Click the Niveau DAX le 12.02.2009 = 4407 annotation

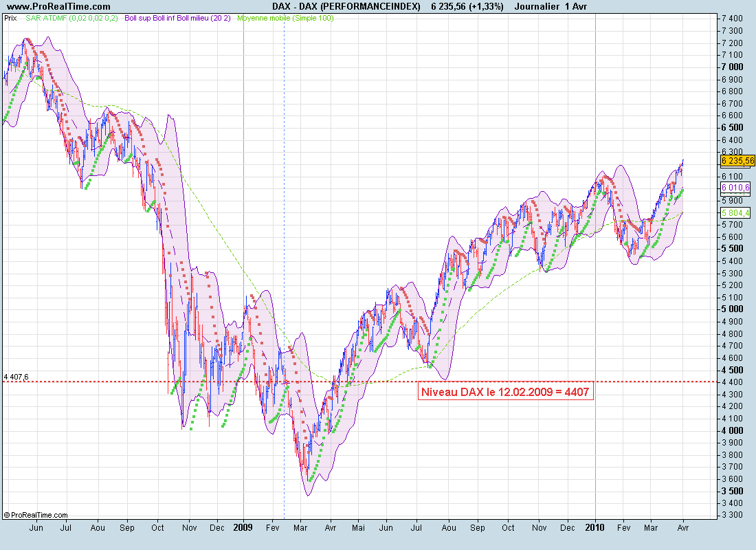(x=505, y=392)
